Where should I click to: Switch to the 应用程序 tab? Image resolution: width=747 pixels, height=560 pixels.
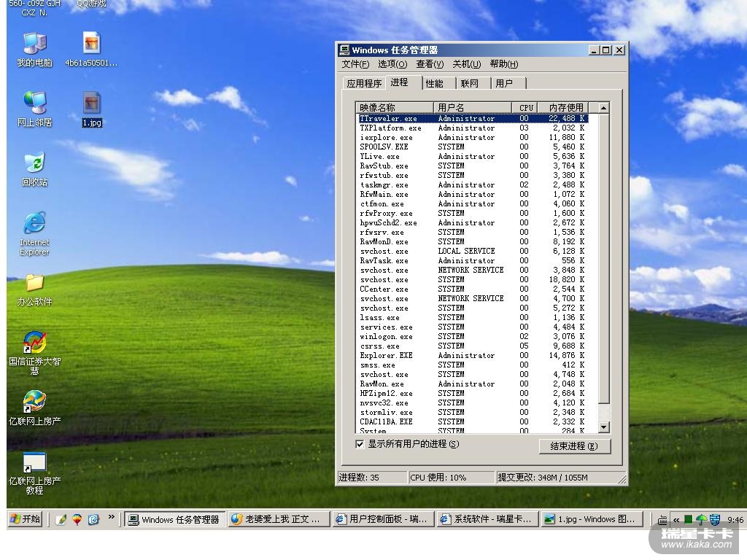point(364,84)
